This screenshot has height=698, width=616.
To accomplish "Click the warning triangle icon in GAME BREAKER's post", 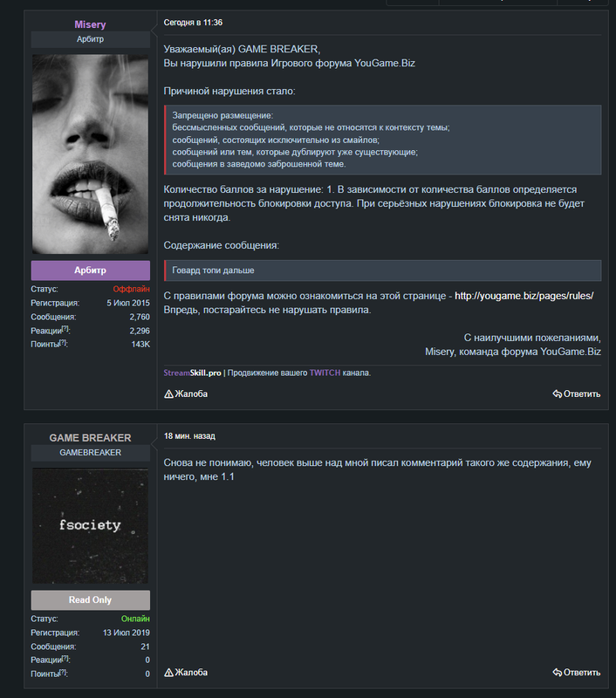I will pos(168,673).
